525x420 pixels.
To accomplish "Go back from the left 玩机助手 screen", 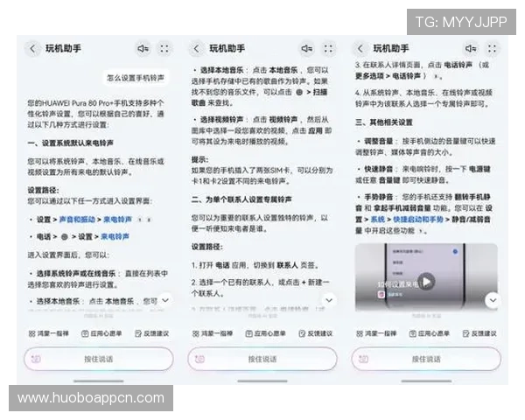I will (32, 49).
